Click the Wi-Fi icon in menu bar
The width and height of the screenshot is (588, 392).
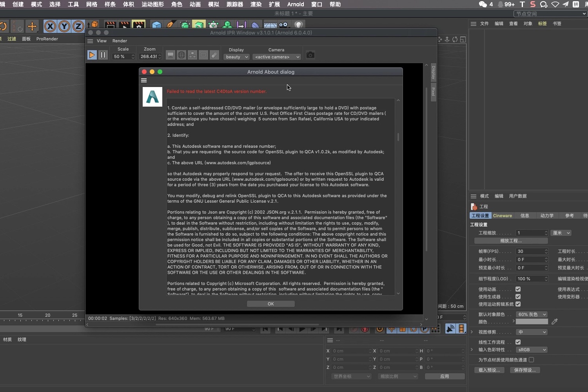point(555,4)
